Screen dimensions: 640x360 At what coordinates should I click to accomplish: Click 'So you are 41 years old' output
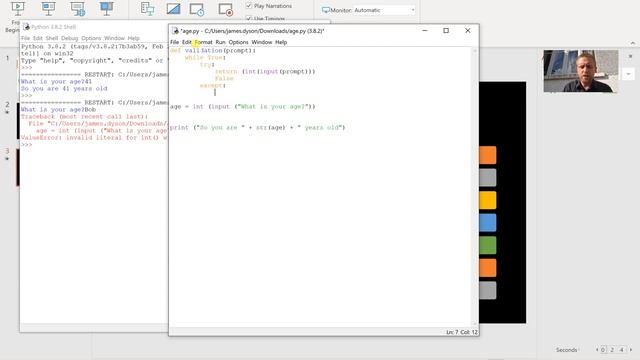coord(64,89)
